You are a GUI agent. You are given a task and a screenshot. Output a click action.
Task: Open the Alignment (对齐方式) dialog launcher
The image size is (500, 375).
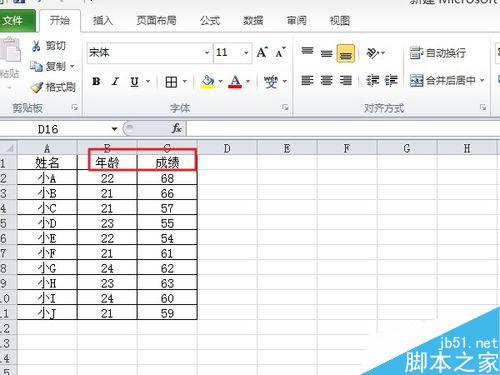(483, 107)
